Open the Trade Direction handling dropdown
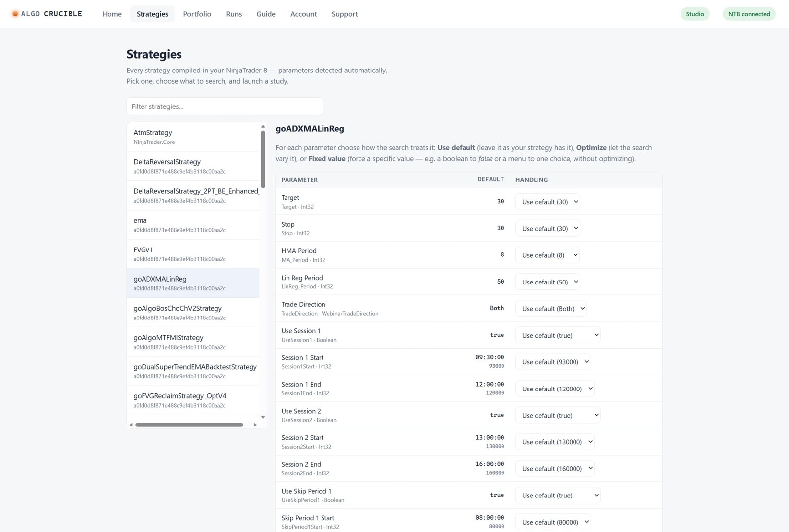The height and width of the screenshot is (532, 789). (x=551, y=308)
